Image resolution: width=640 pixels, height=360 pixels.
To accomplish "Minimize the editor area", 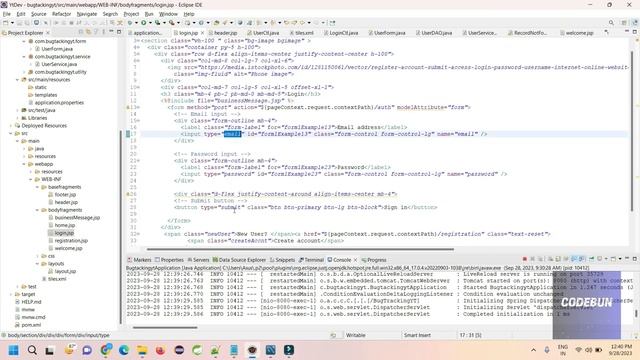I will click(627, 32).
